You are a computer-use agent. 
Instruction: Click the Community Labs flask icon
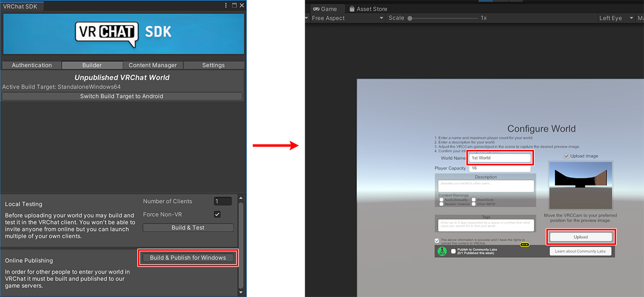(442, 251)
